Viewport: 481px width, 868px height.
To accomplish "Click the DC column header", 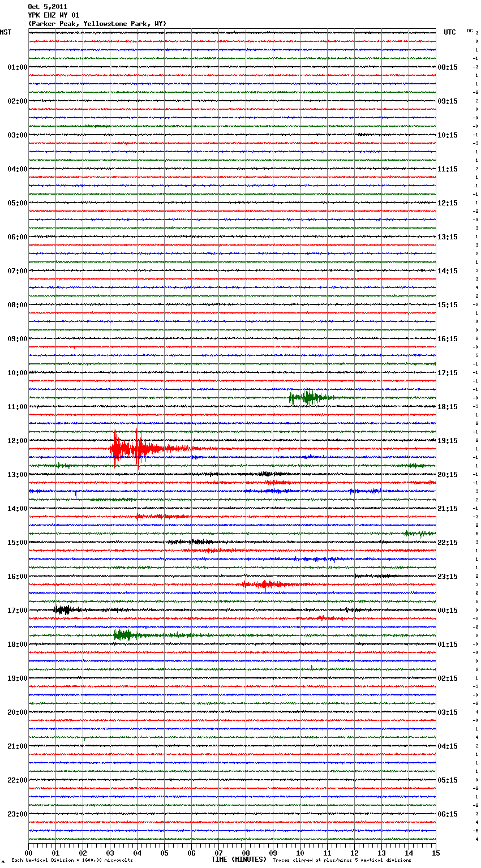I will [470, 30].
